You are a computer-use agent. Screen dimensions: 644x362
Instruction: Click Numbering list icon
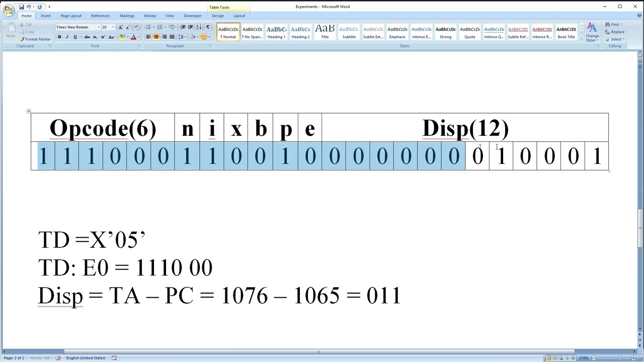(160, 27)
